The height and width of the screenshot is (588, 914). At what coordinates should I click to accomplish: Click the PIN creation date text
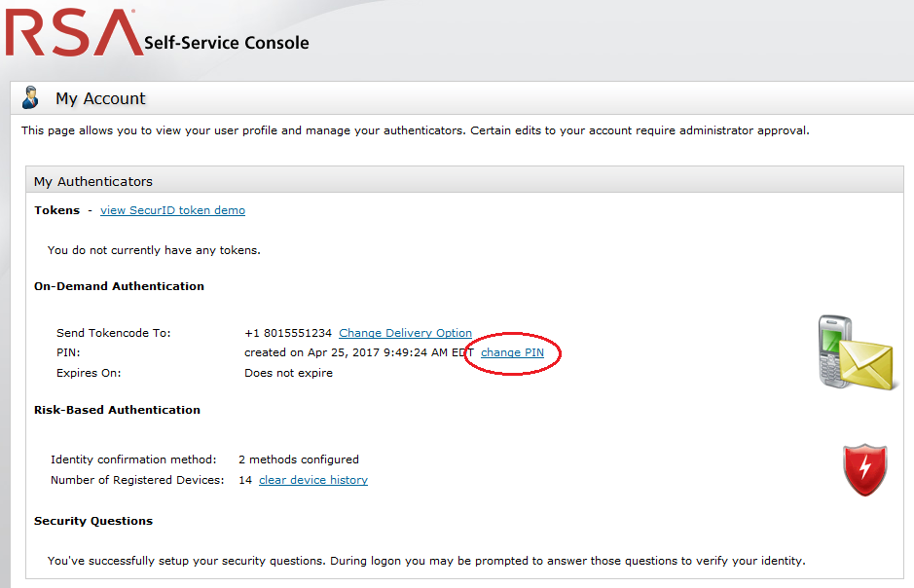point(358,352)
